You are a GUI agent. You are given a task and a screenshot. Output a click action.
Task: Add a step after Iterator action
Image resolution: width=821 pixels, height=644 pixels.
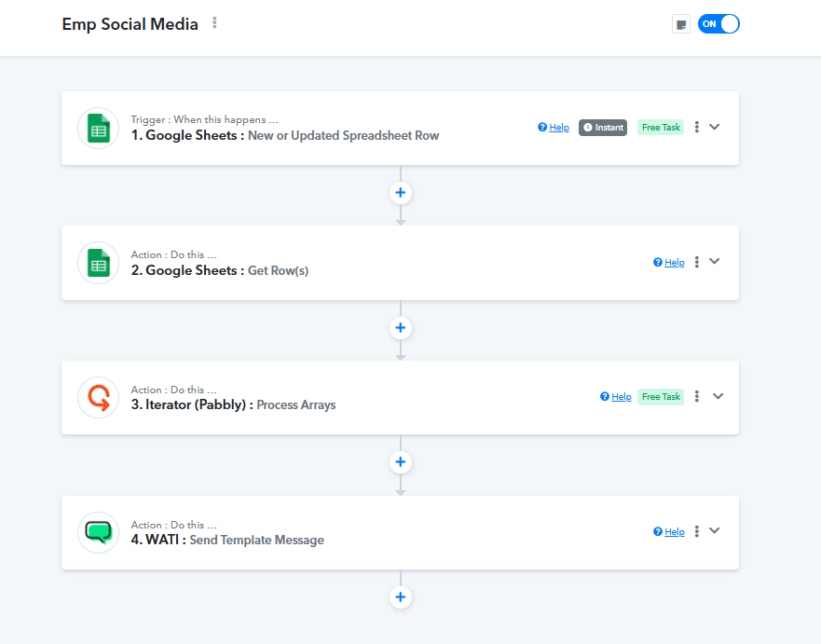401,462
